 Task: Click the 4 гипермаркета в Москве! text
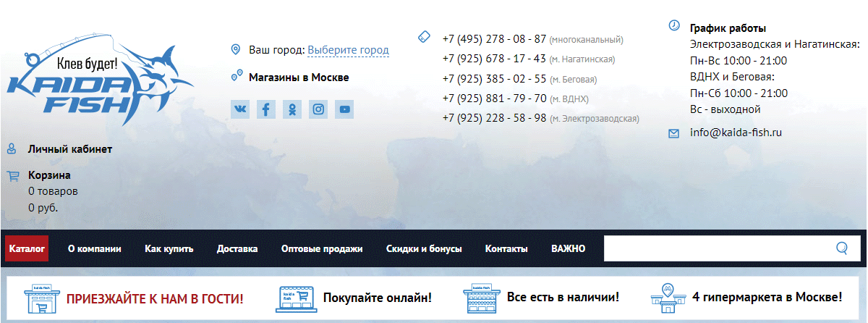coord(767,298)
